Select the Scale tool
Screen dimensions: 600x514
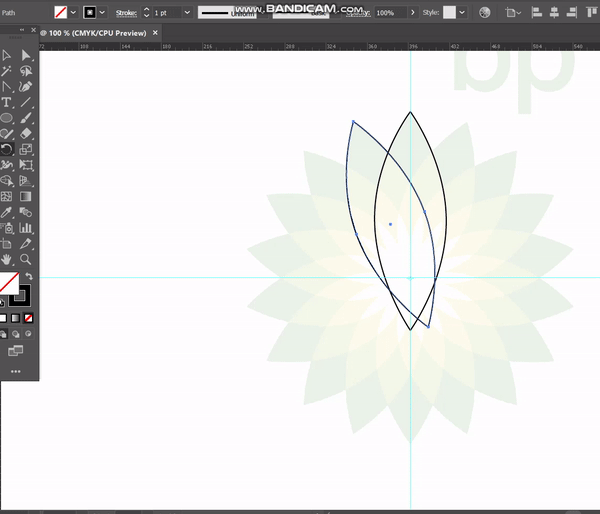26,149
